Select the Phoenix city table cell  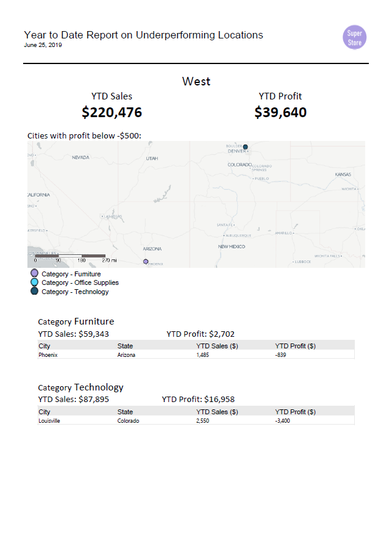48,355
